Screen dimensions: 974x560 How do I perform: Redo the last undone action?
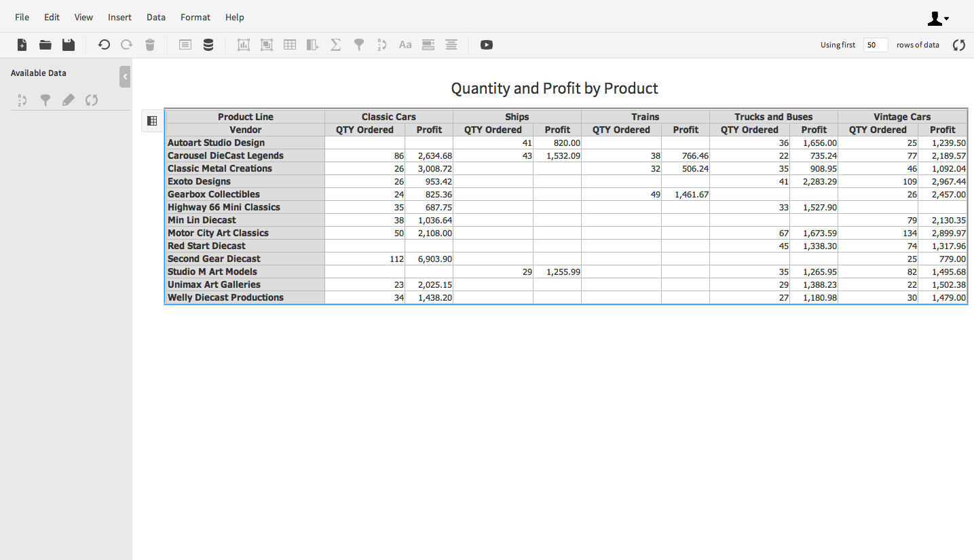coord(126,45)
